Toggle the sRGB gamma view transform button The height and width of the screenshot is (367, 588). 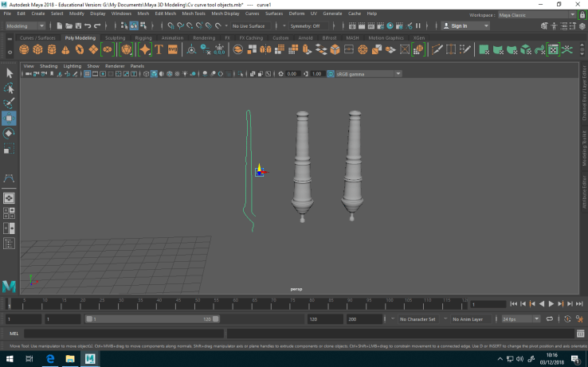[330, 74]
